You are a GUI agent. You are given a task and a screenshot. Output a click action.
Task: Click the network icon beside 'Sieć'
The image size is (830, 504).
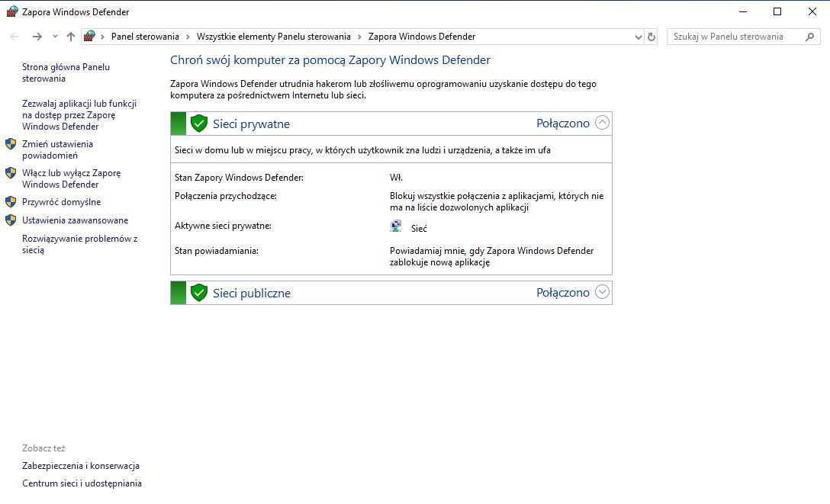tap(396, 226)
